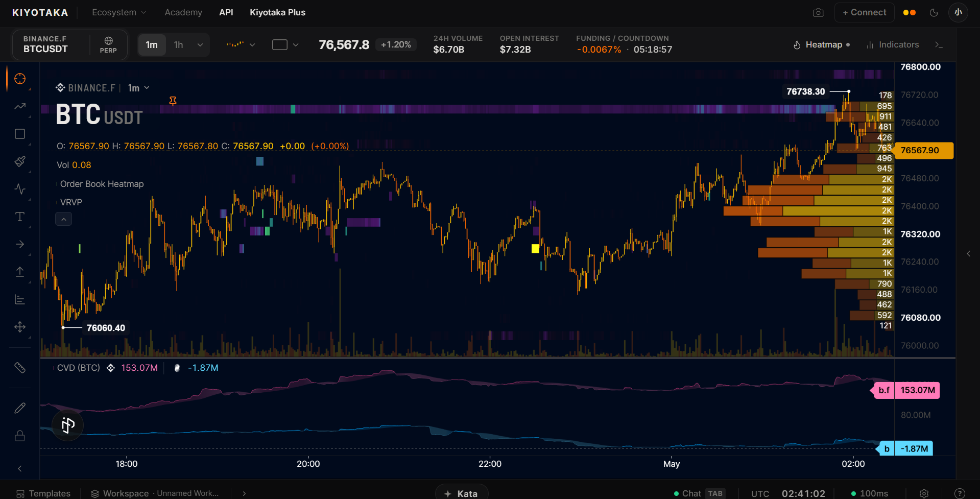Click the Kiyotaka round floating logo button

point(68,424)
